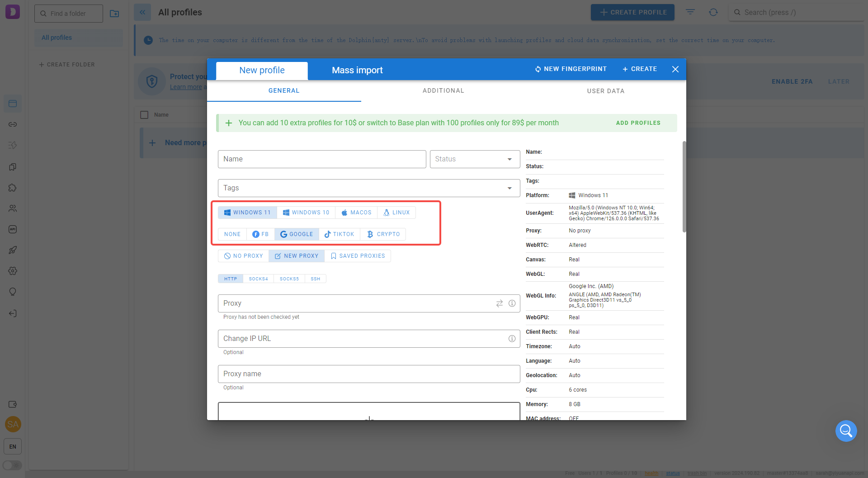Collapse the sidebar with double-chevron icon
This screenshot has width=868, height=478.
pos(142,12)
